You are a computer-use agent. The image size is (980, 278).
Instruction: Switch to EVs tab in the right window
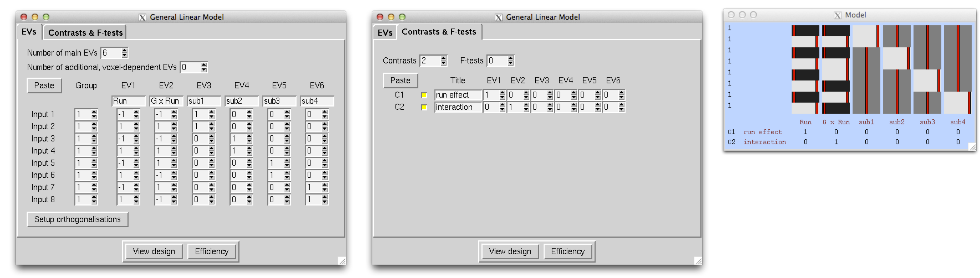coord(384,33)
